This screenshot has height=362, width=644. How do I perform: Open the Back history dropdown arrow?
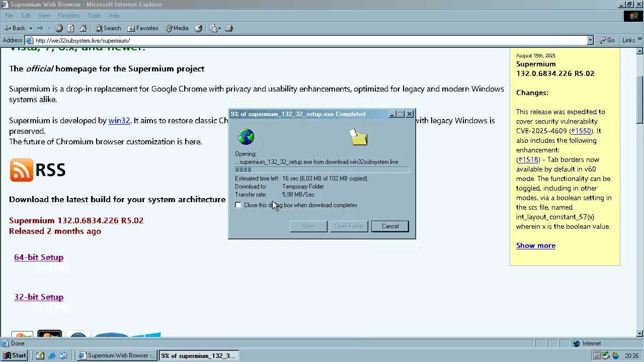click(x=31, y=28)
